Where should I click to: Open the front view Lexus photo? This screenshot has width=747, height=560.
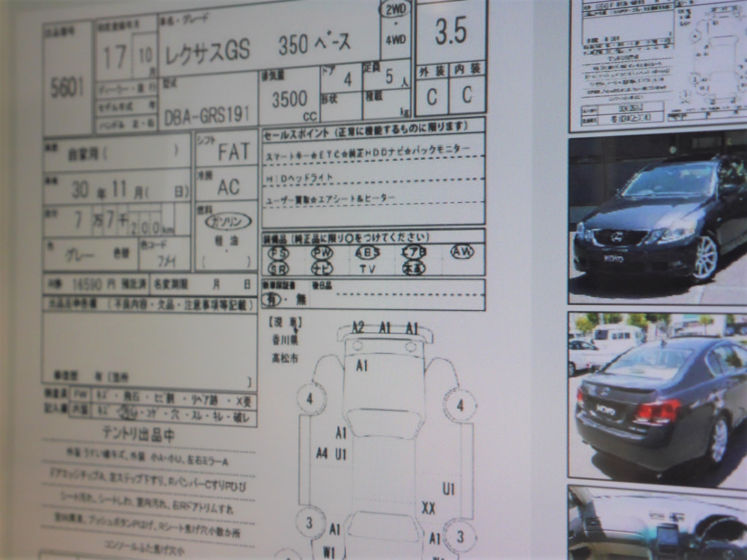click(x=658, y=221)
